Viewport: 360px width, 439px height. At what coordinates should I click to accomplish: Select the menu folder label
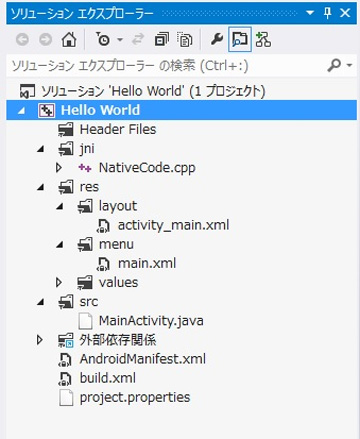(x=116, y=244)
